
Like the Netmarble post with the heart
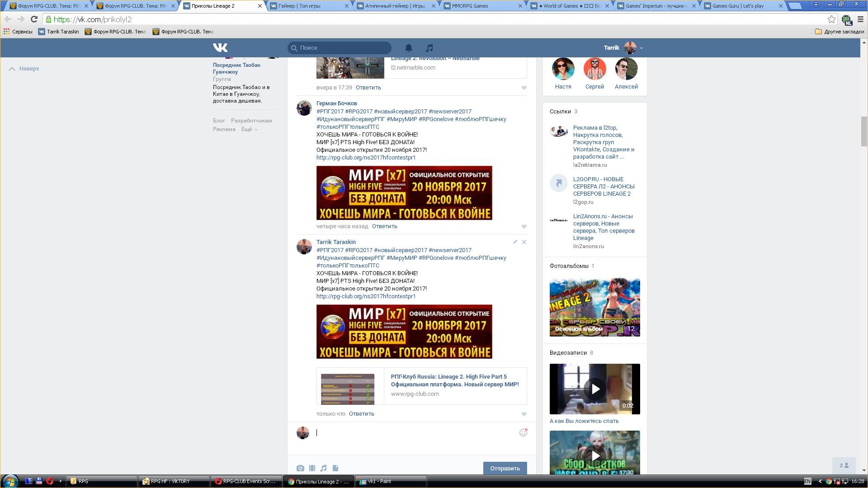click(524, 88)
